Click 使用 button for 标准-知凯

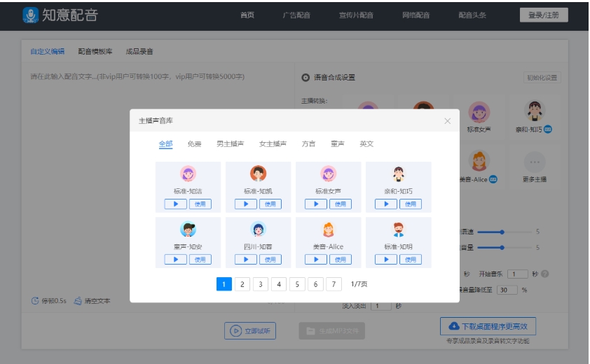(x=270, y=204)
